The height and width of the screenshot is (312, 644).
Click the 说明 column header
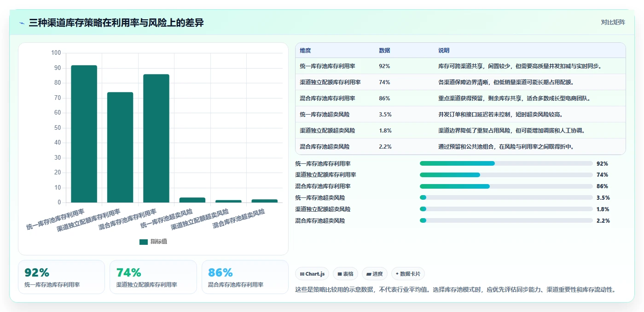pos(444,51)
